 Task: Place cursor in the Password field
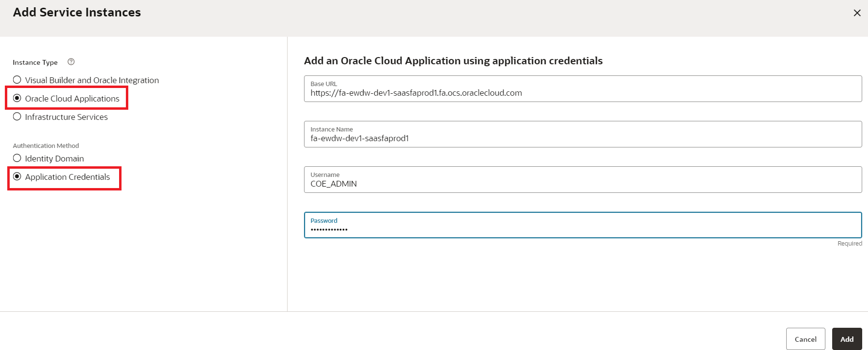(582, 229)
